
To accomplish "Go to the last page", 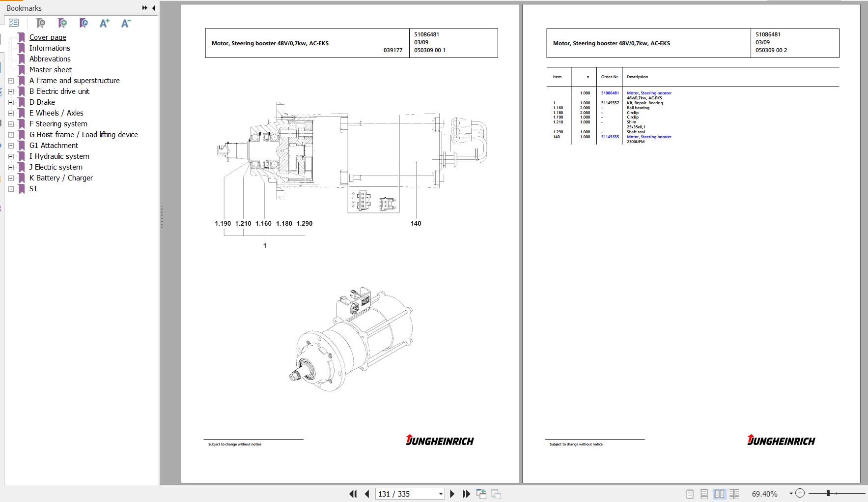I will click(x=466, y=494).
